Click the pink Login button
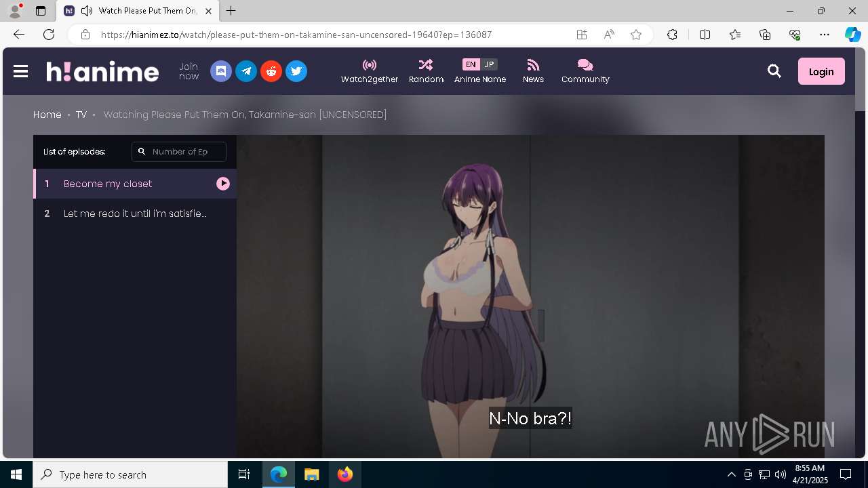This screenshot has height=488, width=868. click(x=821, y=71)
